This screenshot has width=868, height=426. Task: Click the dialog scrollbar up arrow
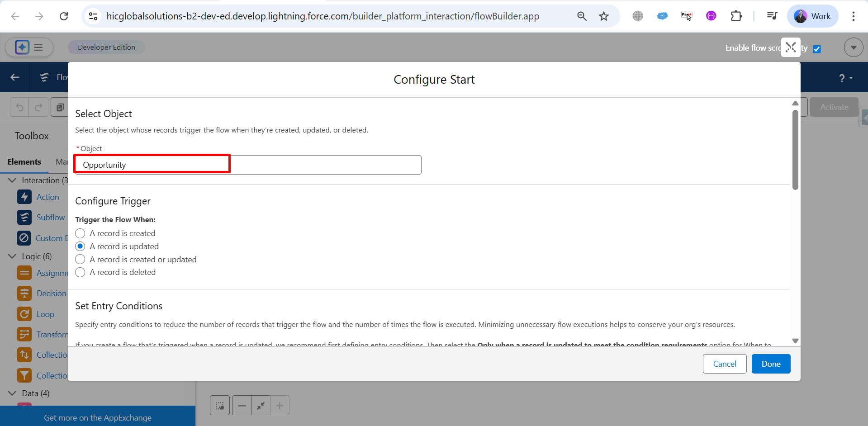tap(795, 103)
